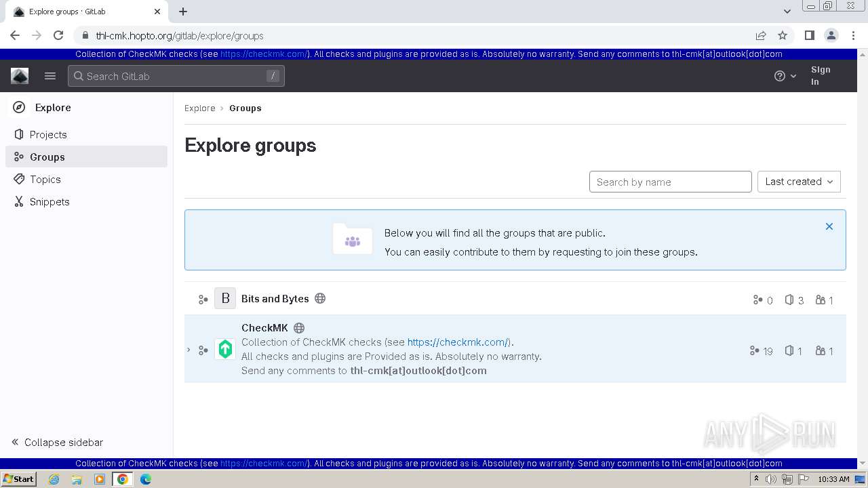The width and height of the screenshot is (868, 488).
Task: Open the Chrome three-dot menu
Action: (852, 35)
